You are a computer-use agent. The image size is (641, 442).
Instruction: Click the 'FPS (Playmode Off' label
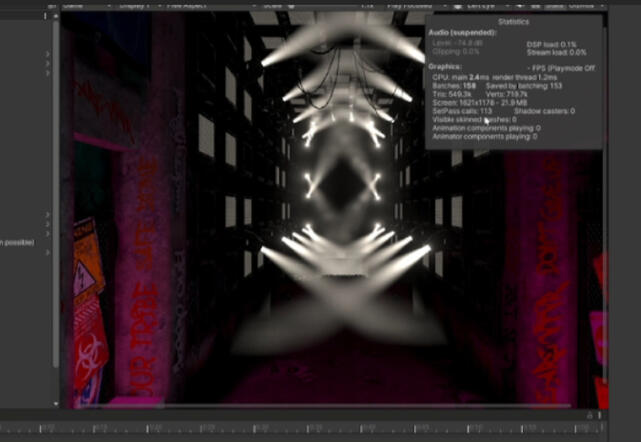click(x=563, y=68)
